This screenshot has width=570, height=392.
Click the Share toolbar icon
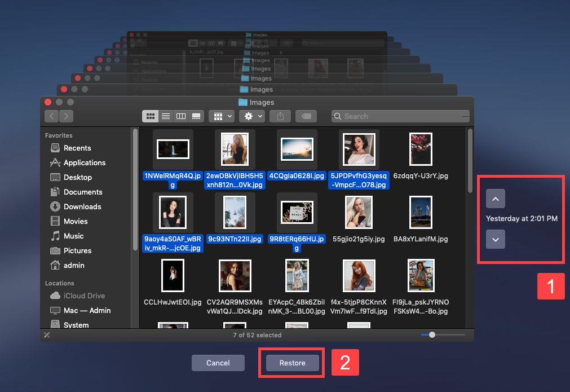(x=280, y=116)
